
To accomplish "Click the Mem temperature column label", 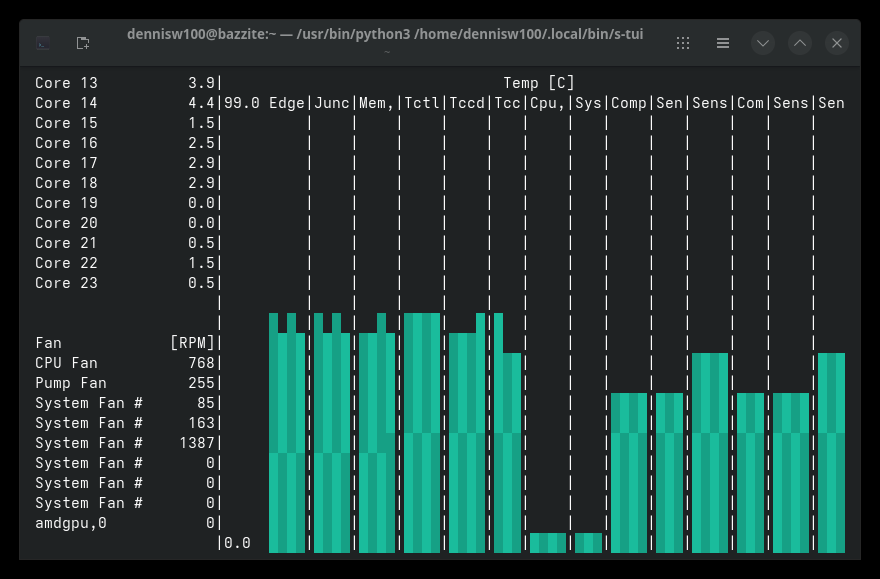I will point(376,103).
